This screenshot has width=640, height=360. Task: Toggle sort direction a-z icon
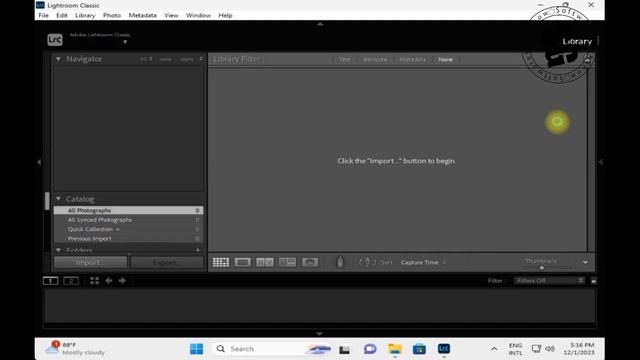(x=367, y=262)
